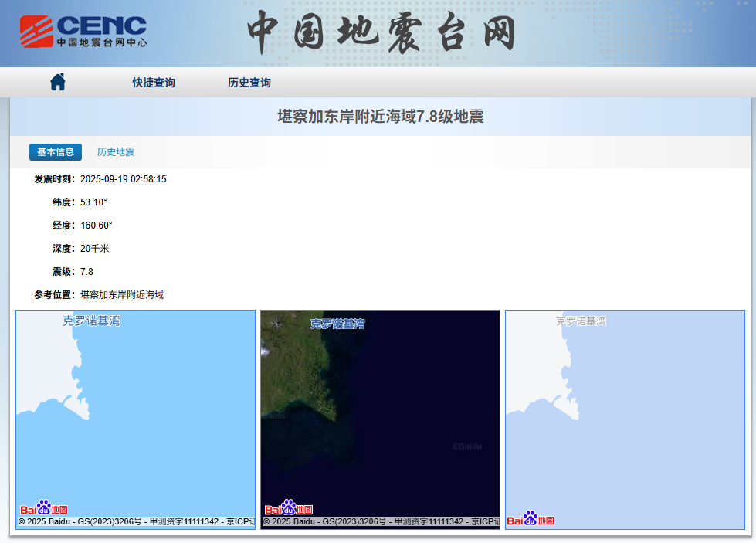Click 克罗诺基湾 label on the satellite map
Image resolution: width=756 pixels, height=543 pixels.
pos(337,324)
